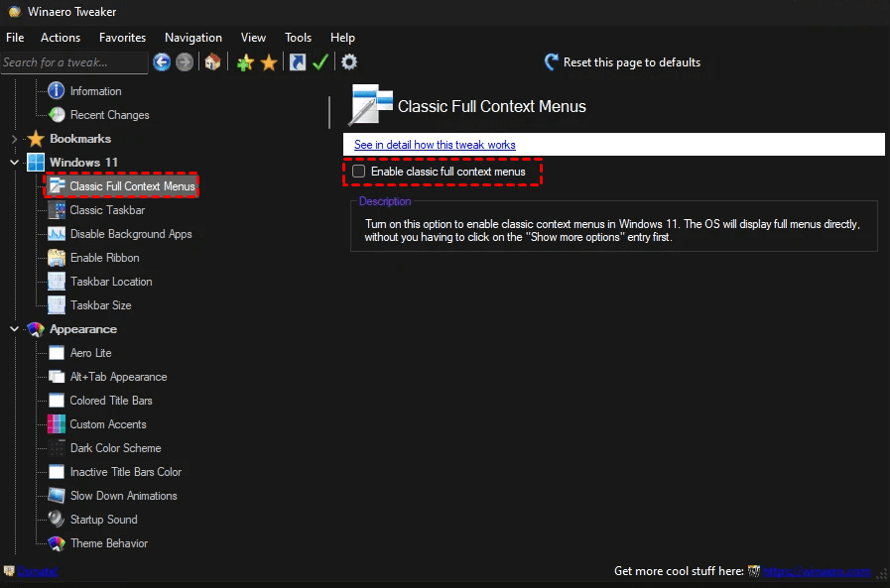The height and width of the screenshot is (588, 890).
Task: Click the Taskbar Location icon
Action: tap(57, 282)
